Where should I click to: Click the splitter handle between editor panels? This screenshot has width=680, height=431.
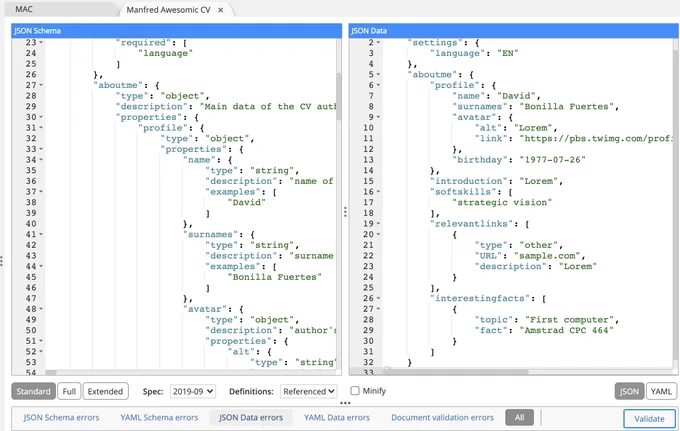(x=345, y=212)
